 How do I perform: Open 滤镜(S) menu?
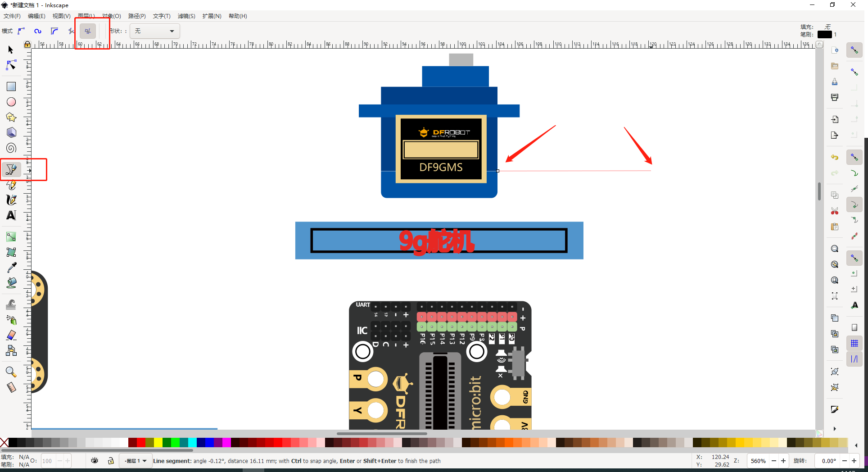186,16
